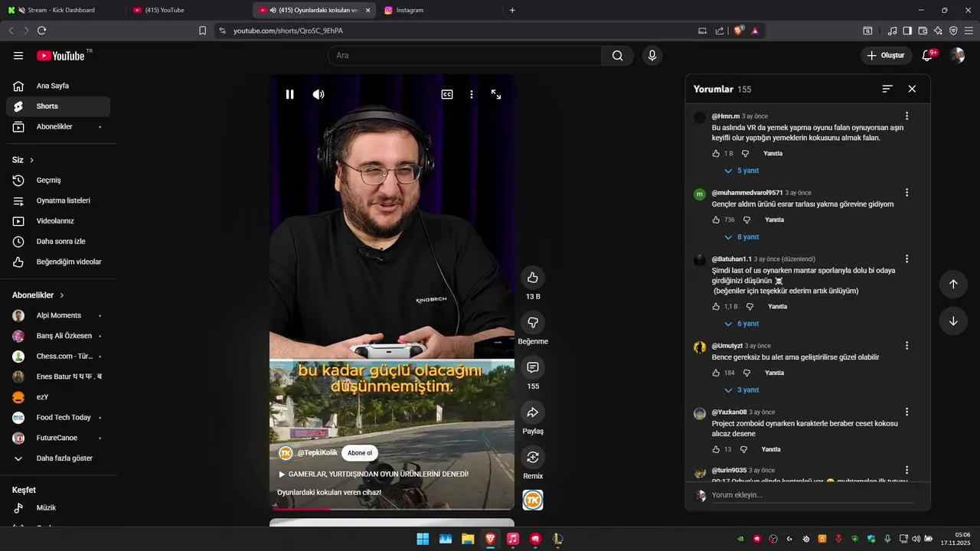Viewport: 980px width, 551px height.
Task: Seek using the Shorts progress bar
Action: pyautogui.click(x=392, y=508)
